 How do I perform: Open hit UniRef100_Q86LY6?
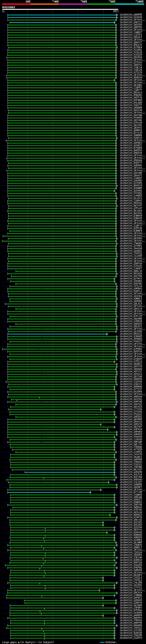[131, 271]
